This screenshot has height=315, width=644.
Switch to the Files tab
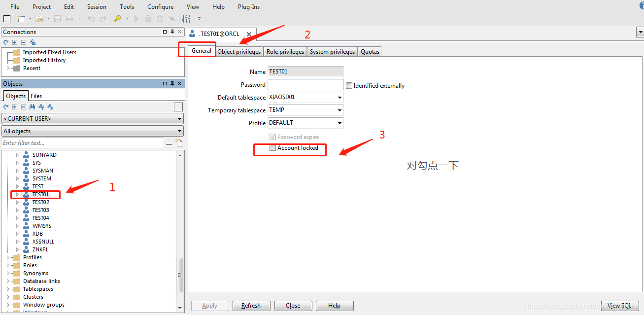(36, 96)
